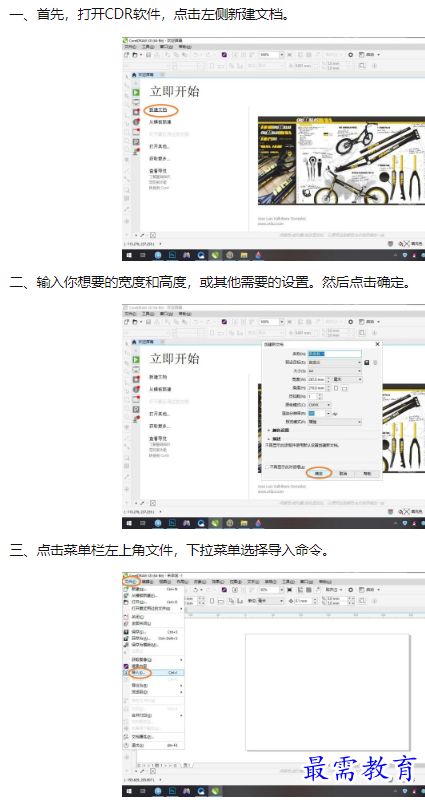Viewport: 425px width, 800px height.
Task: Click 新建文档 link in step 1 screenshot
Action: click(158, 110)
